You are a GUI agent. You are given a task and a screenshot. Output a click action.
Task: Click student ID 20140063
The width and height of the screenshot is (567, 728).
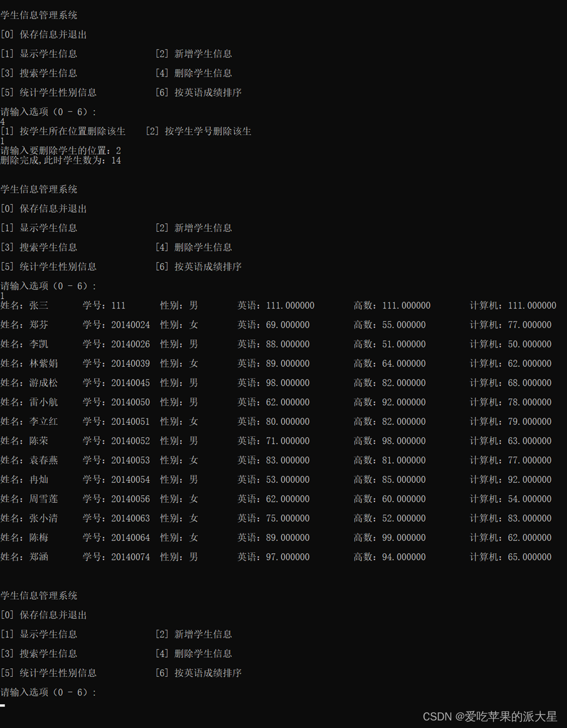click(x=131, y=518)
